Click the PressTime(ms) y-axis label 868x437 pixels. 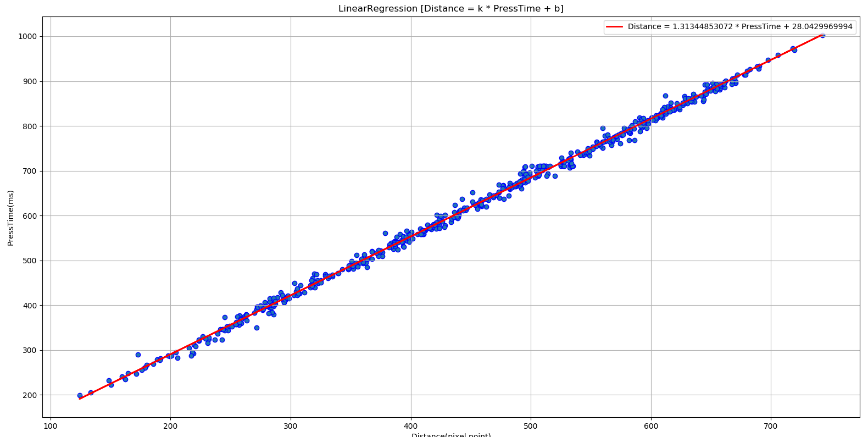(x=11, y=218)
